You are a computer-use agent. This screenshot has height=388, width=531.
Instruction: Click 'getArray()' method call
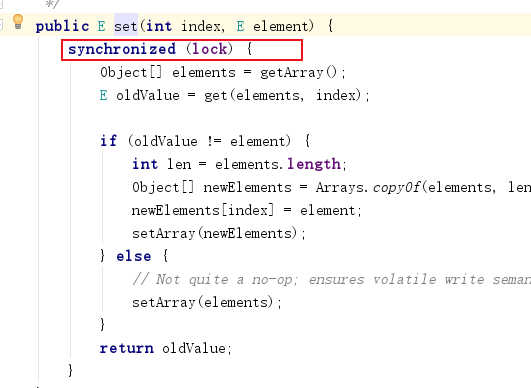(x=298, y=72)
